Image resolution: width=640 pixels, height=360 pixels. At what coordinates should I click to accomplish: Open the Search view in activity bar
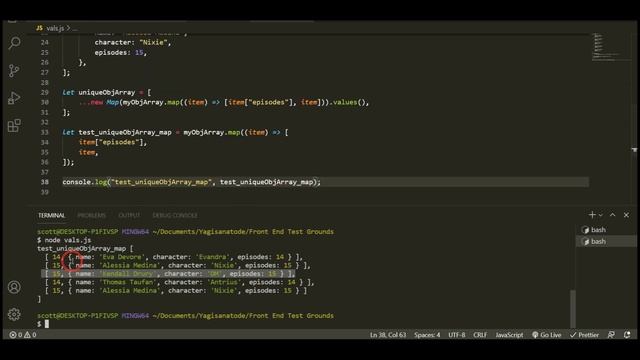[x=14, y=42]
